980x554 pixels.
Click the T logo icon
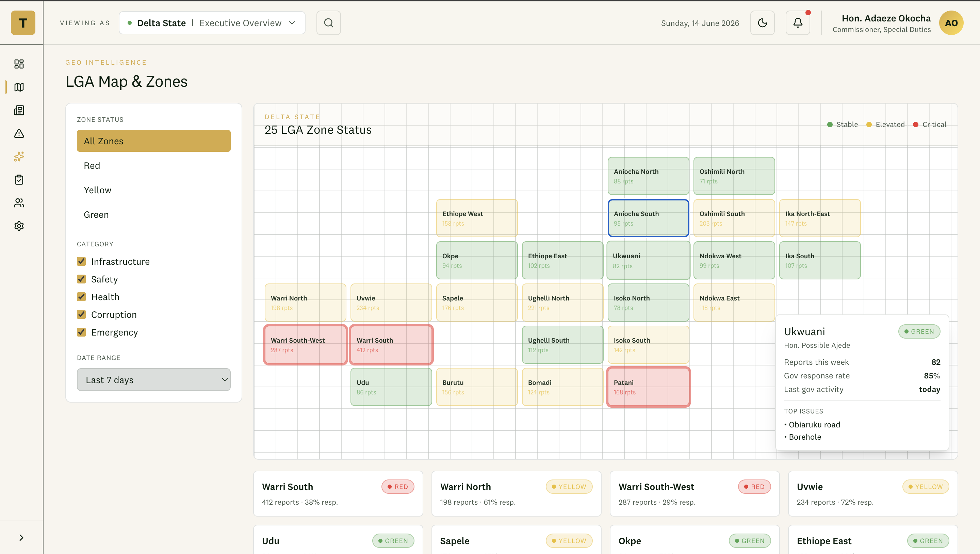(x=23, y=23)
